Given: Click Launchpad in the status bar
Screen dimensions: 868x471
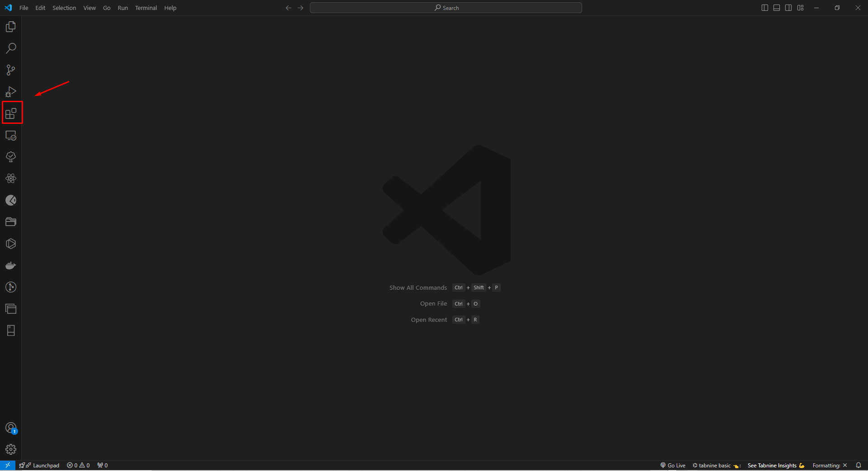Looking at the screenshot, I should pos(39,465).
